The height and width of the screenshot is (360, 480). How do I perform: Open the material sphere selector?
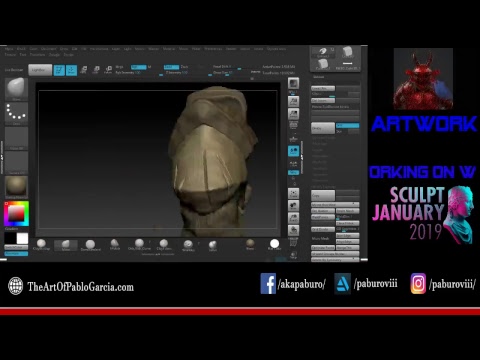tap(16, 187)
